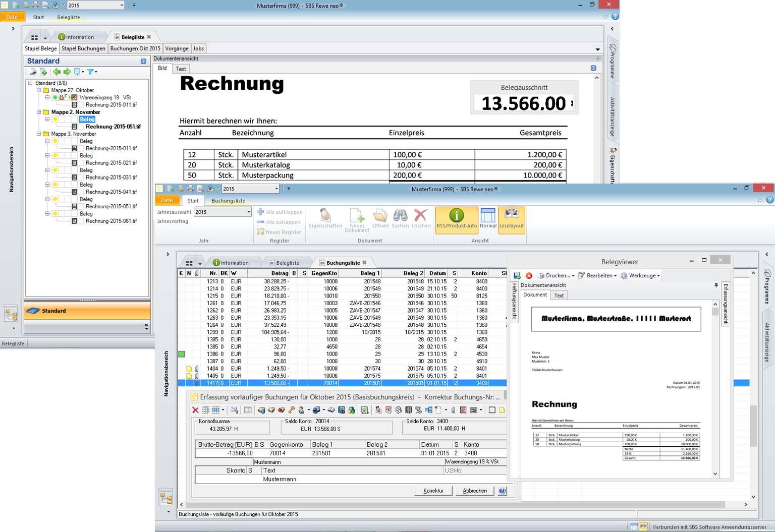Image resolution: width=775 pixels, height=532 pixels.
Task: Open the blue filter icon above the document tree
Action: click(x=91, y=71)
